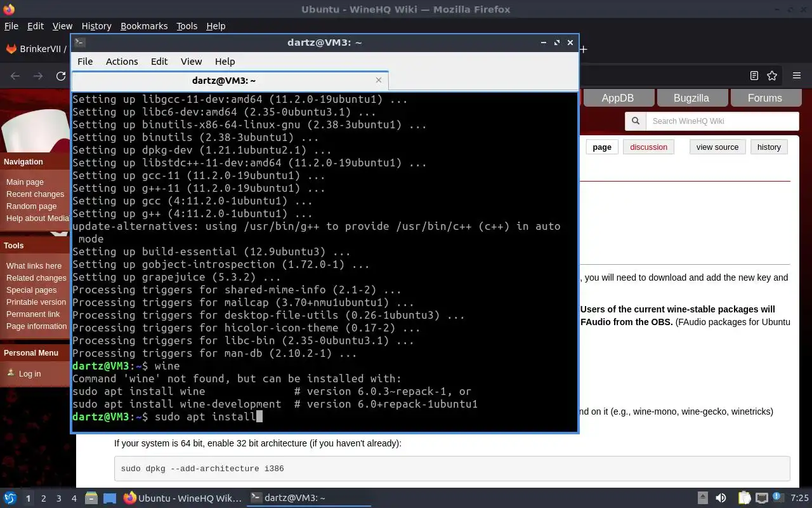812x508 pixels.
Task: Click the removable media eject tray icon
Action: tap(703, 498)
